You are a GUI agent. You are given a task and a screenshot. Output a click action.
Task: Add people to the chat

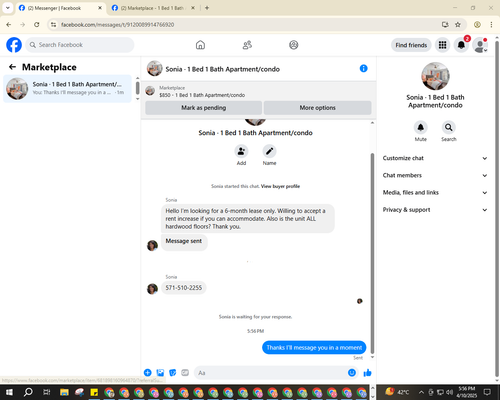[x=241, y=152]
